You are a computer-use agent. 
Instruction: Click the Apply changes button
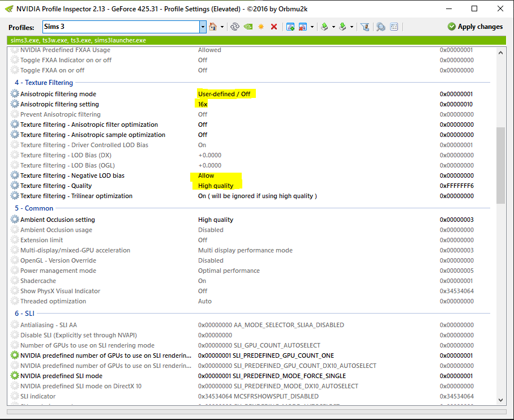[475, 27]
